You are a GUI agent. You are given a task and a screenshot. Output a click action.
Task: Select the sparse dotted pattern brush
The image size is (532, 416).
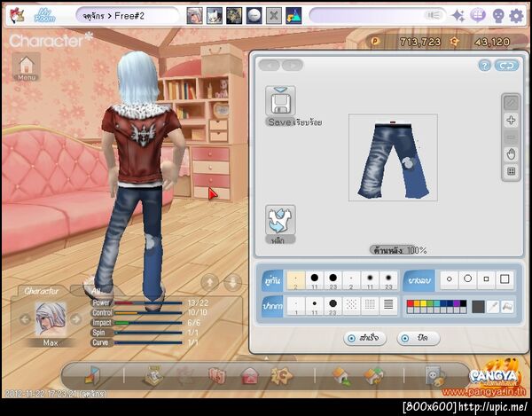coord(351,306)
